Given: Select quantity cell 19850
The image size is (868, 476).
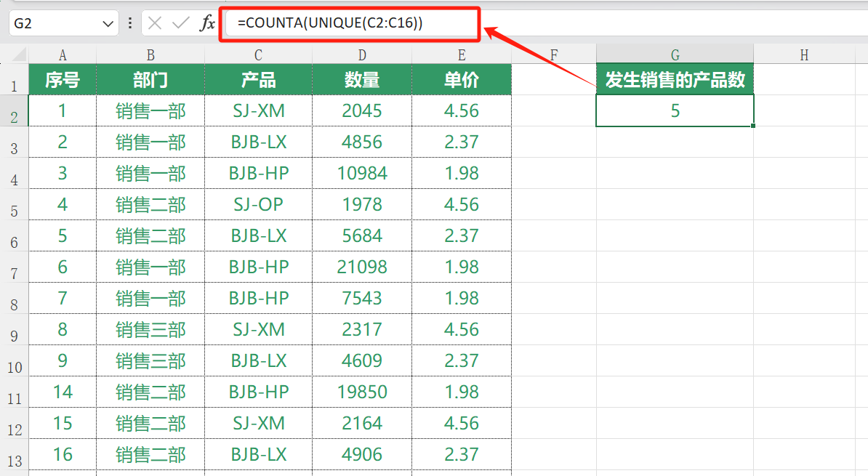Looking at the screenshot, I should (362, 392).
